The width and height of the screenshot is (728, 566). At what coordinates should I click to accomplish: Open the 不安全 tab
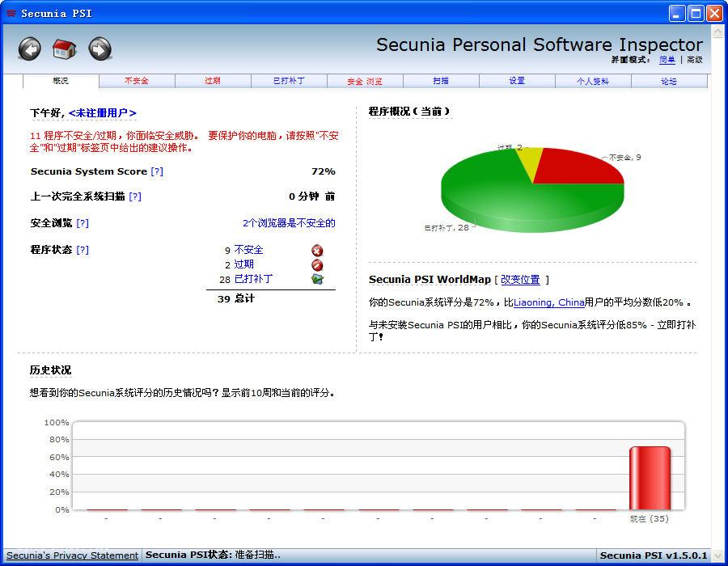click(x=137, y=81)
